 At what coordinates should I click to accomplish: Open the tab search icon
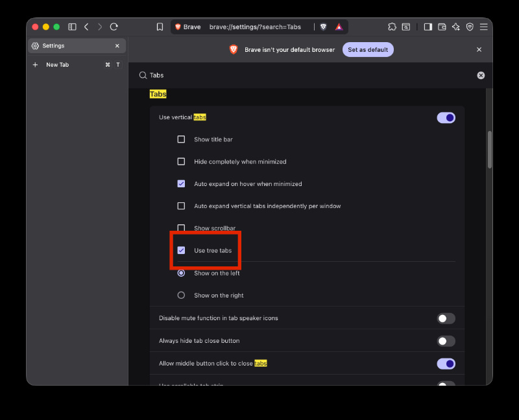406,27
